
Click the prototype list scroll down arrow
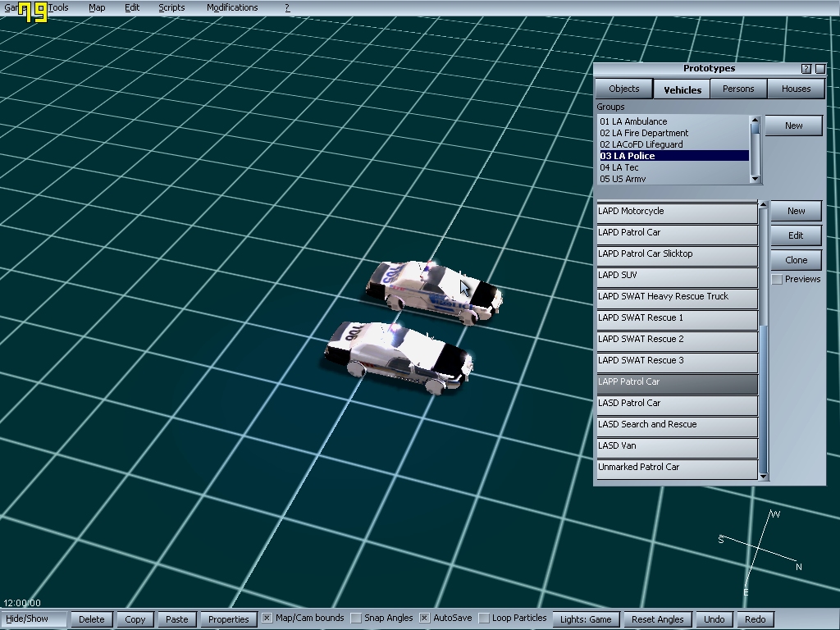pyautogui.click(x=764, y=477)
